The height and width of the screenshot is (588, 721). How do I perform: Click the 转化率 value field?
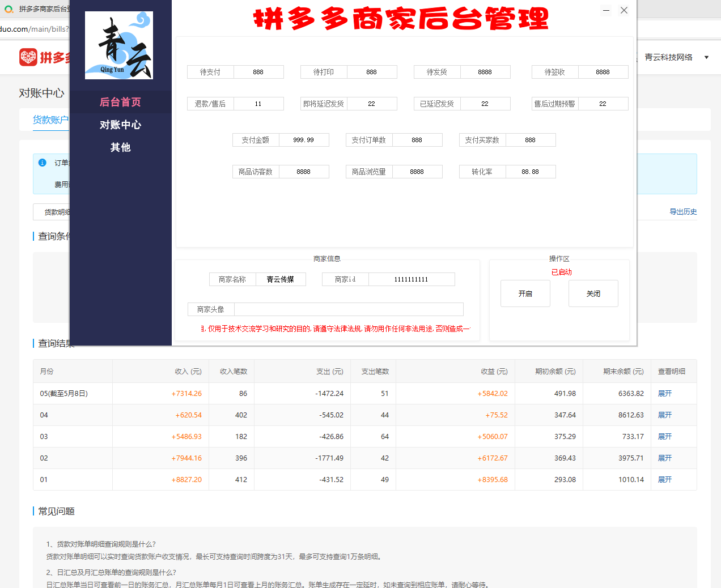click(531, 172)
